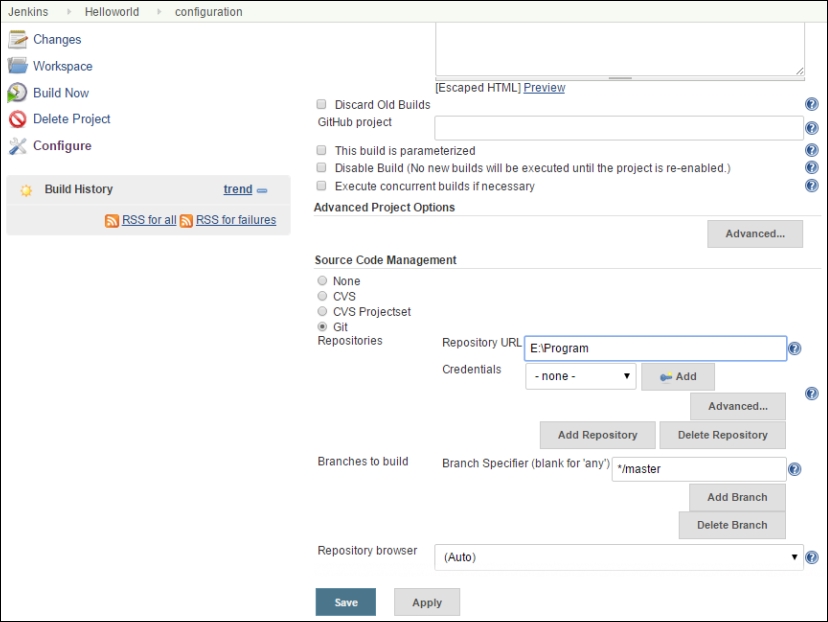
Task: Go to Helloworld breadcrumb
Action: click(112, 12)
